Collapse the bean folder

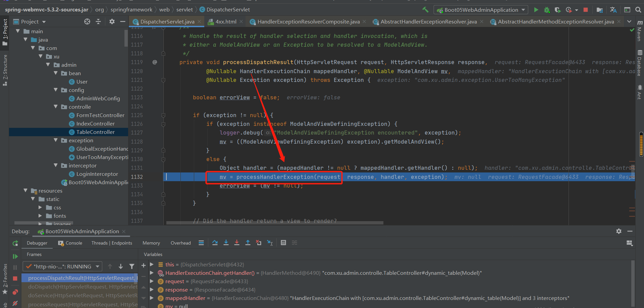(56, 73)
